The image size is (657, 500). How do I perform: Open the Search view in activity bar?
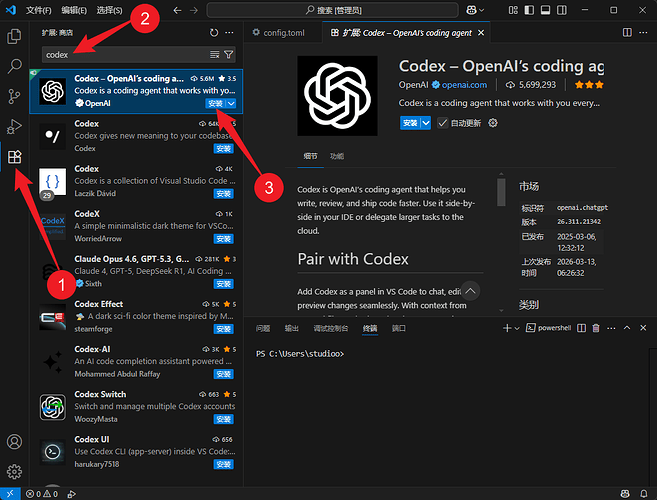tap(14, 66)
